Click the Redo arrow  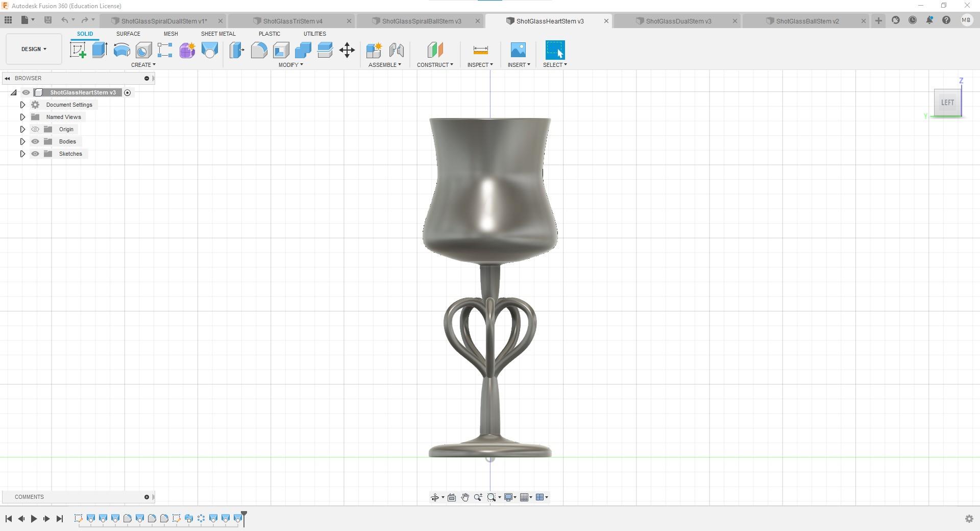tap(85, 20)
